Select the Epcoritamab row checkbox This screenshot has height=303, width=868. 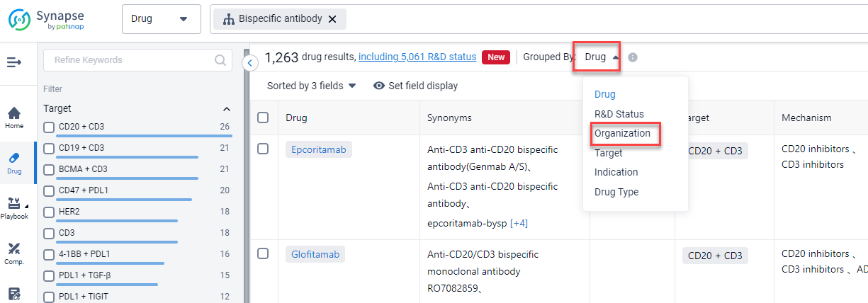[263, 149]
